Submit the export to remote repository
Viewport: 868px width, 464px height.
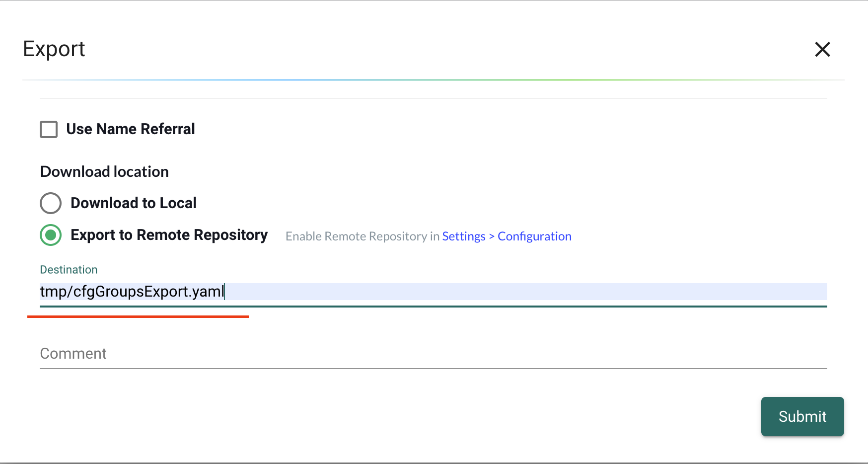point(802,417)
